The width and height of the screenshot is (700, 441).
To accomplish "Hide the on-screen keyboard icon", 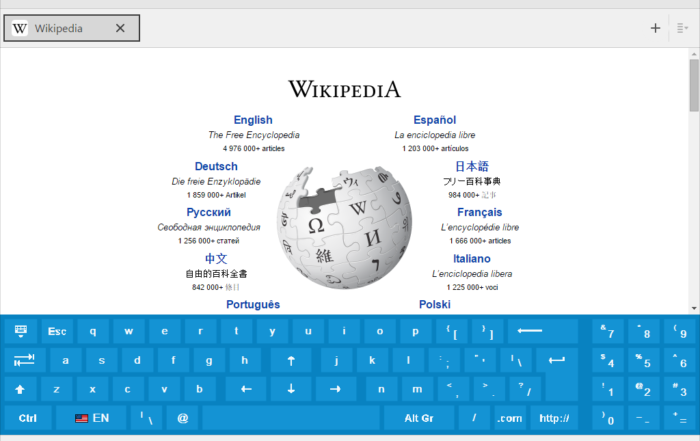I will 21,331.
